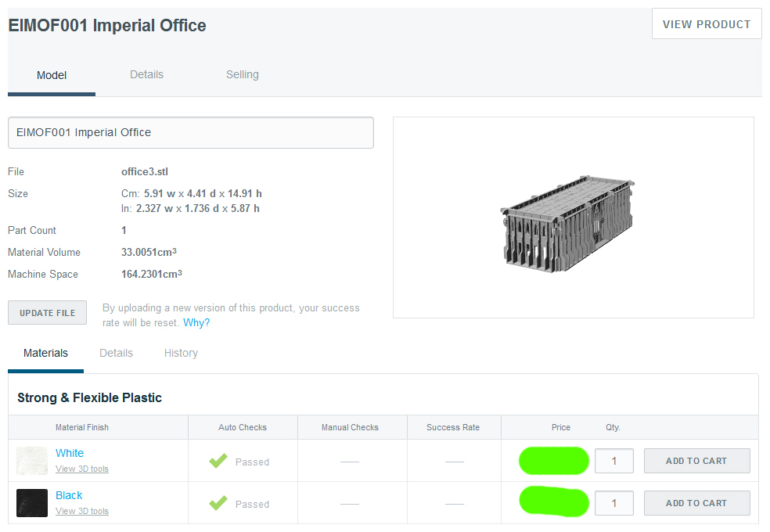
Task: Click the White material swatch thumbnail
Action: [x=32, y=461]
